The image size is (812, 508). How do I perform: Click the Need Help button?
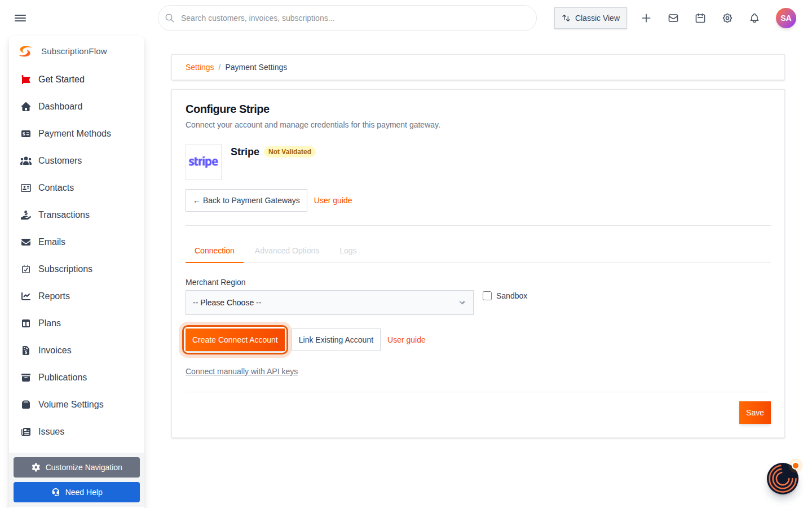(77, 492)
